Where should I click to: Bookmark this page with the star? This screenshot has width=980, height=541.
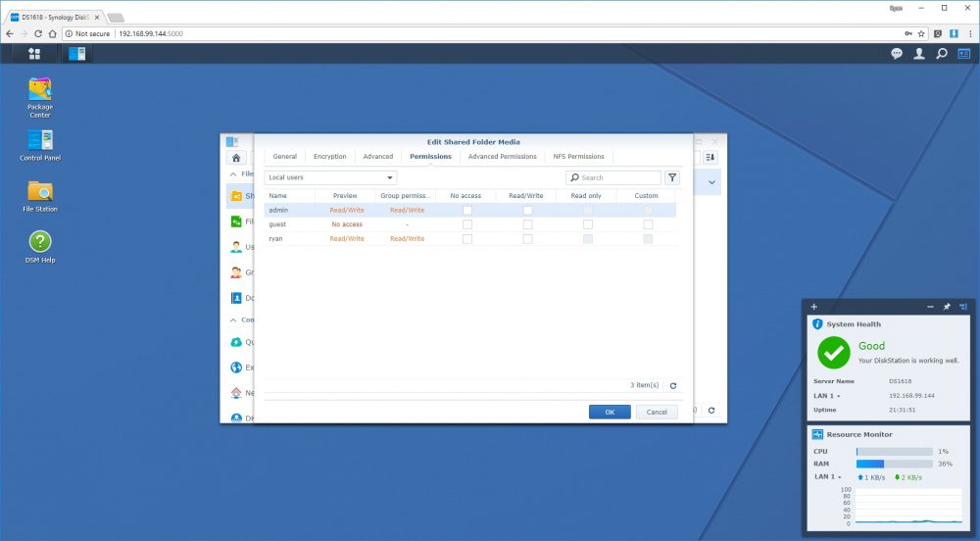(921, 33)
